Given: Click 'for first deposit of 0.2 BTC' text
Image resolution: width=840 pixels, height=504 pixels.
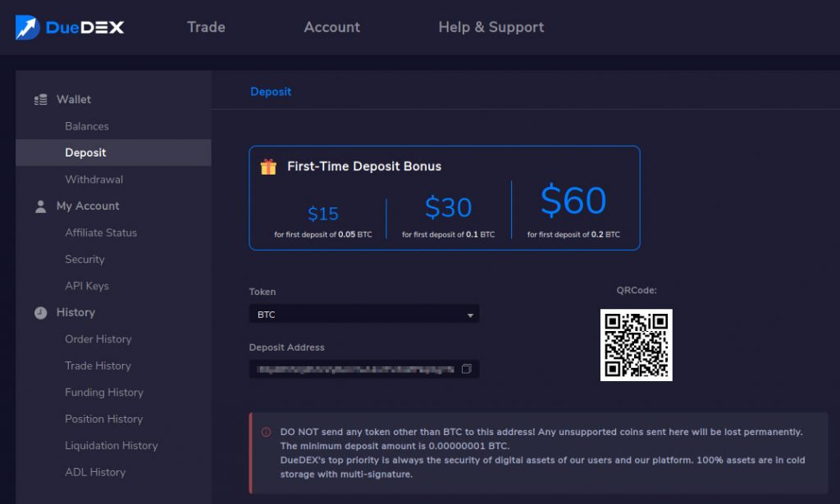Looking at the screenshot, I should click(x=573, y=234).
